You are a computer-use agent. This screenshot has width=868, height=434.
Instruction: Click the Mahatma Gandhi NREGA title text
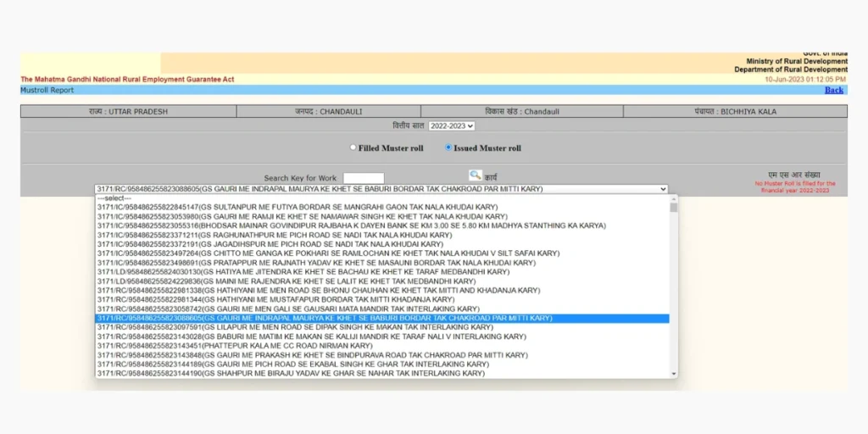click(127, 79)
